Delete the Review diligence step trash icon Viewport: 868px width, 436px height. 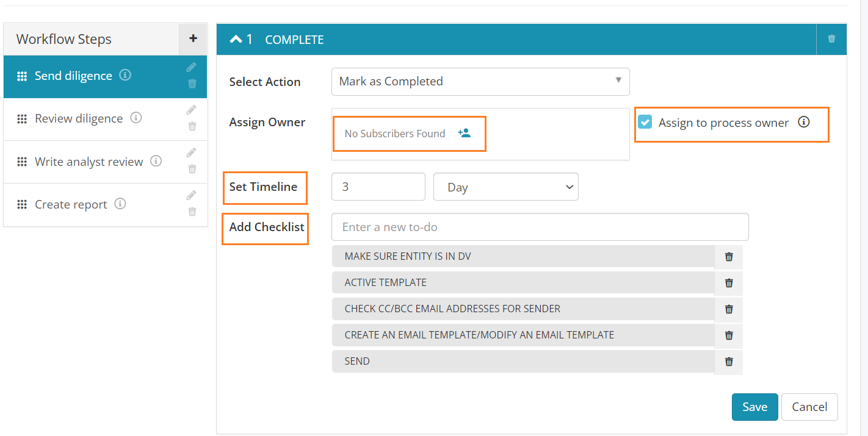[192, 126]
